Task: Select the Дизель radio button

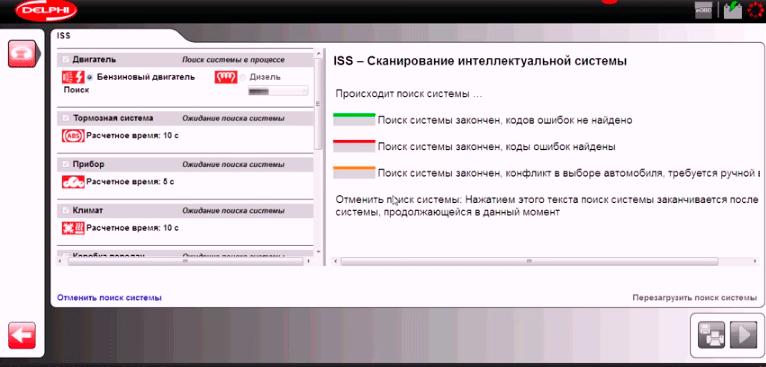Action: 243,77
